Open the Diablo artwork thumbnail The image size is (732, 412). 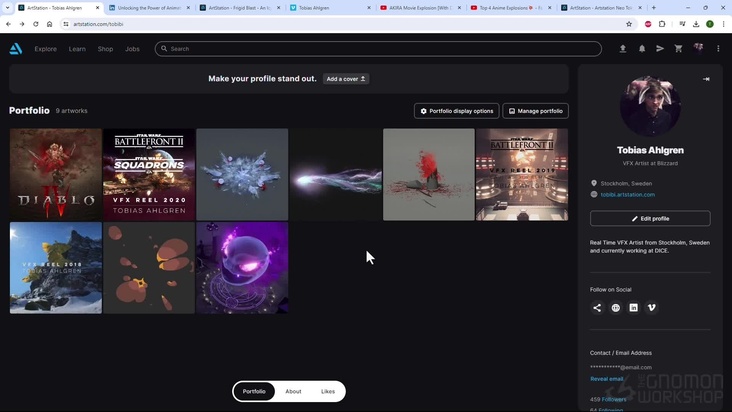pos(55,174)
